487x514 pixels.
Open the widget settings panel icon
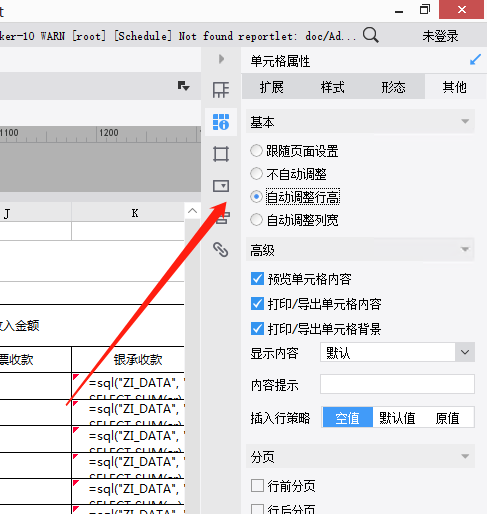click(x=221, y=186)
